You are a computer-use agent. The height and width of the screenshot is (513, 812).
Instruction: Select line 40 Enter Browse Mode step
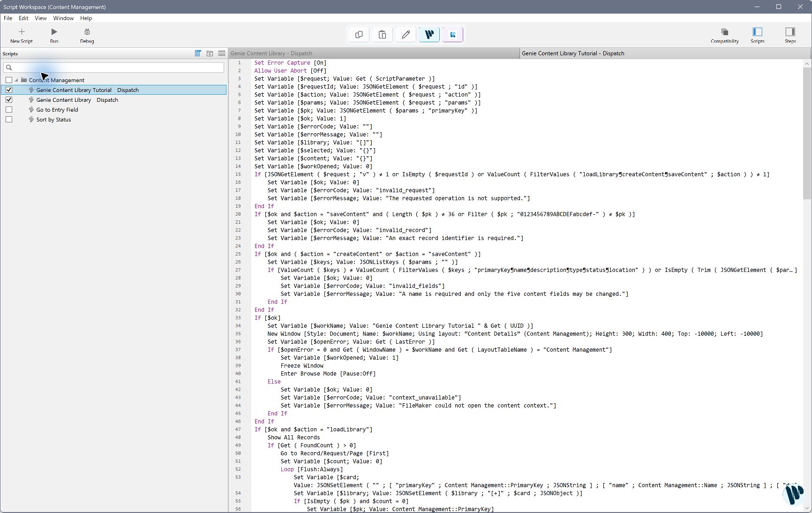tap(328, 374)
